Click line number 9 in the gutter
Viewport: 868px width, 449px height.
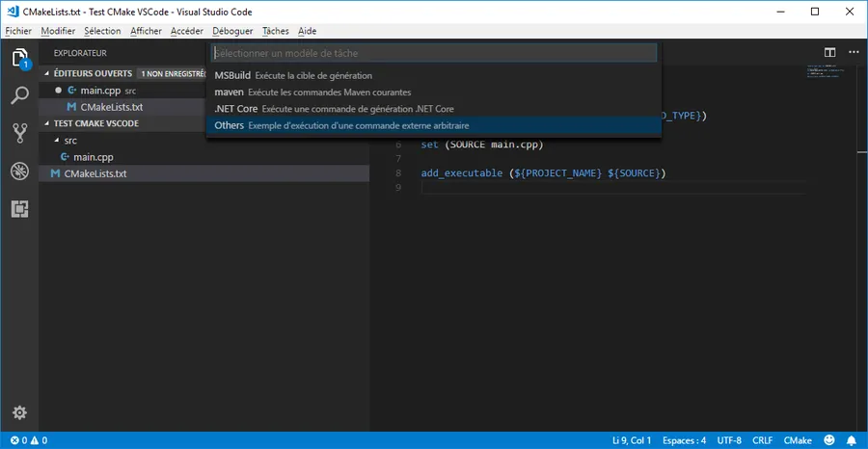pos(397,188)
